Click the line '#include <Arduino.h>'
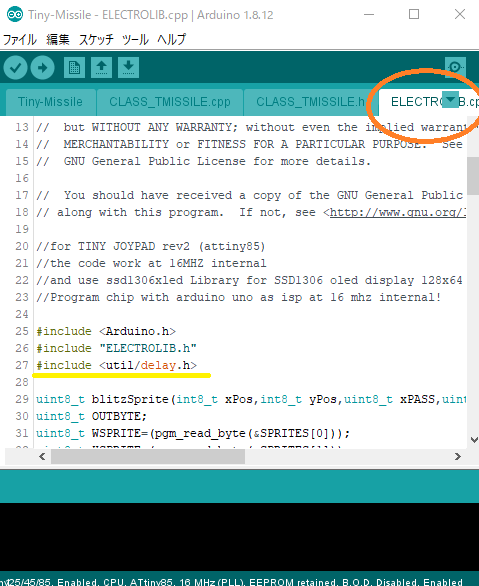This screenshot has height=586, width=479. (106, 331)
